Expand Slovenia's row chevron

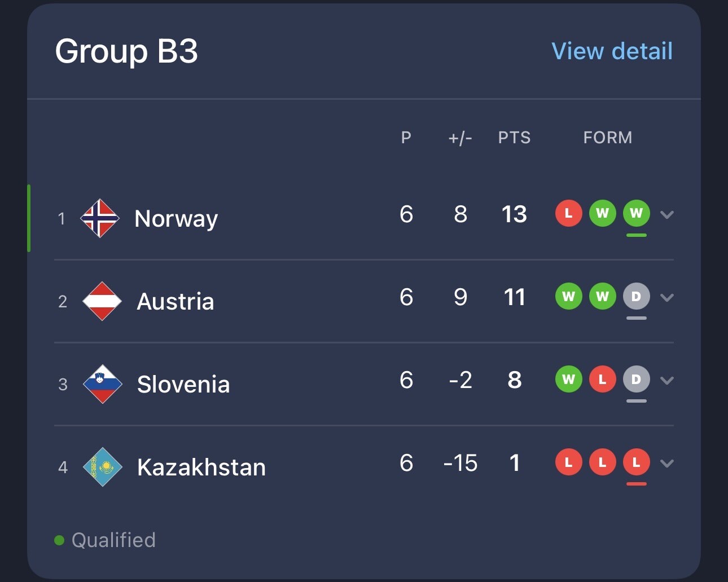click(667, 380)
